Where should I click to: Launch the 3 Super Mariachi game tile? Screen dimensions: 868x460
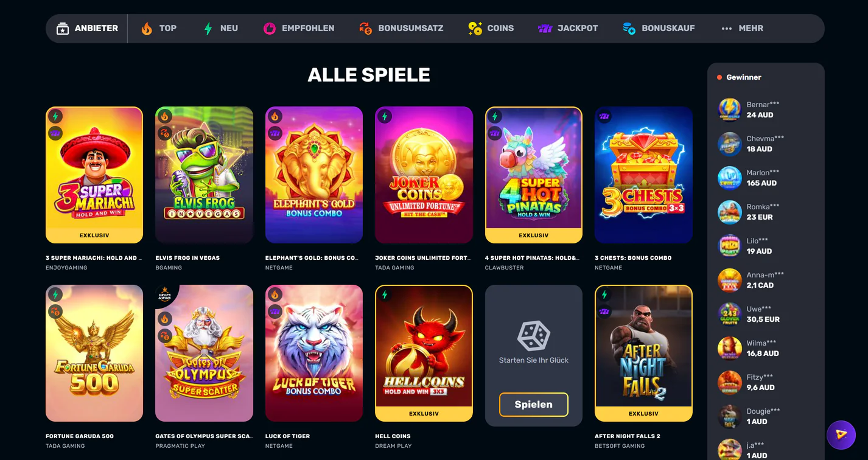[94, 175]
